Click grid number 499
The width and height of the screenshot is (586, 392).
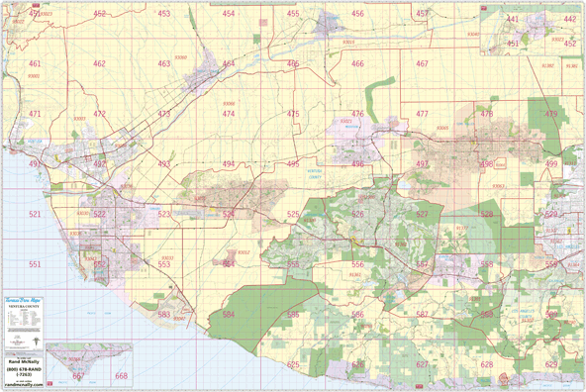point(551,163)
